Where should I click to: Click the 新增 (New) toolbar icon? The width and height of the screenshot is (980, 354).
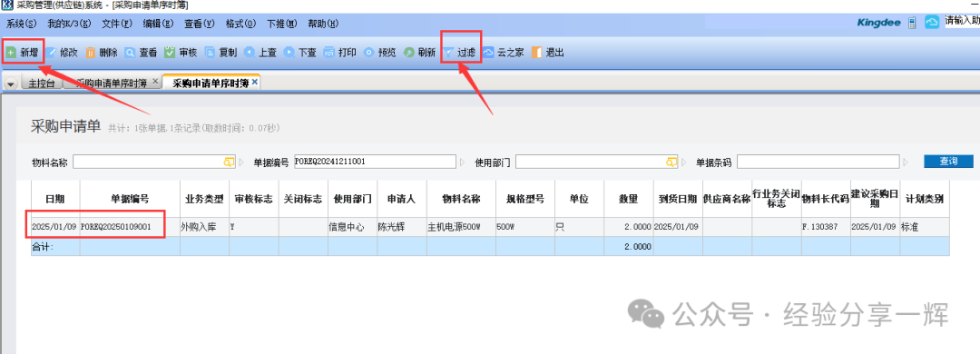point(11,53)
